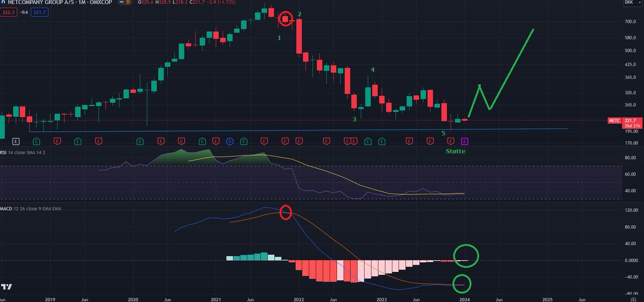This screenshot has width=644, height=302.
Task: Click the RSI 60.00 scale label
Action: tap(630, 175)
